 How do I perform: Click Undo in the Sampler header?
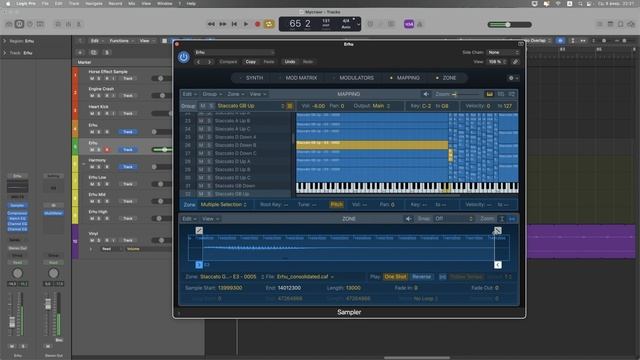point(290,62)
